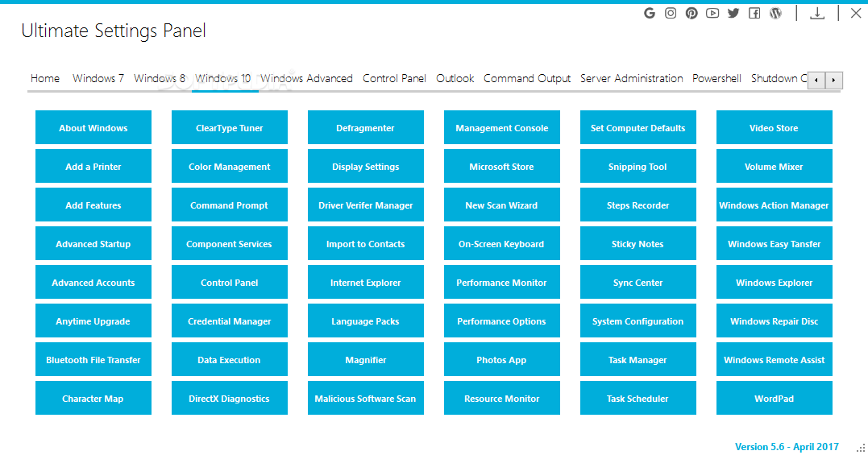The image size is (868, 455).
Task: Click Set Computer Defaults
Action: (638, 128)
